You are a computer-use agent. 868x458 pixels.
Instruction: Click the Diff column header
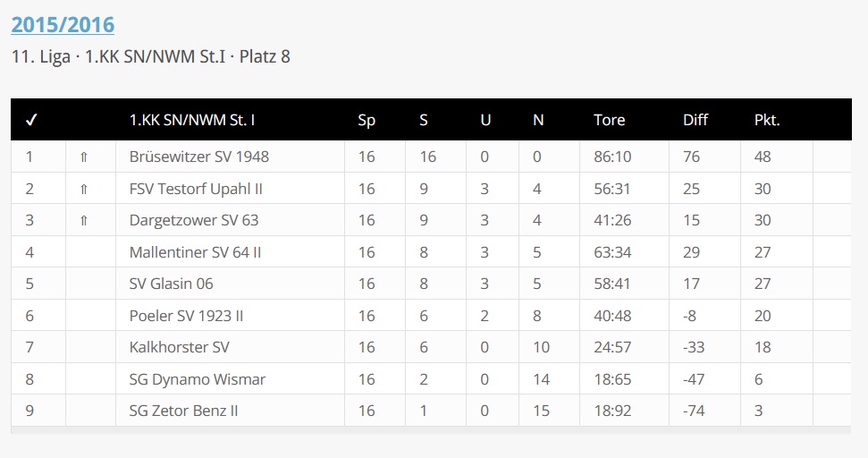(695, 120)
